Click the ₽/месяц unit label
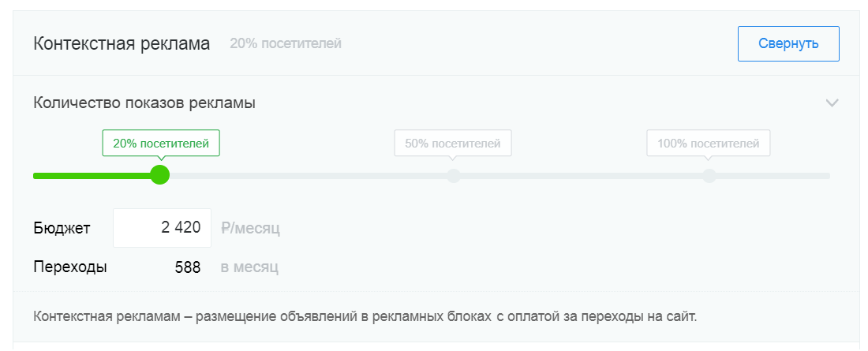This screenshot has width=868, height=351. pyautogui.click(x=250, y=229)
